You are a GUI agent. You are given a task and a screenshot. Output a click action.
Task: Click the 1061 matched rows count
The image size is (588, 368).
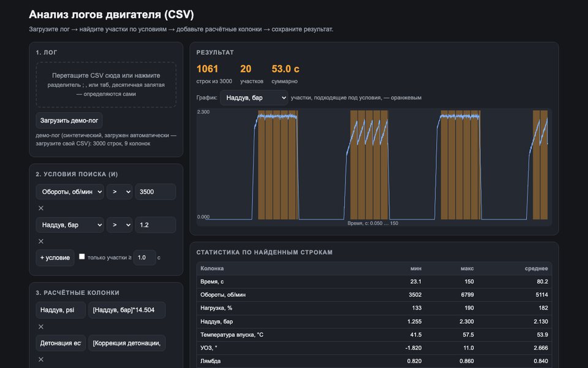pos(208,69)
